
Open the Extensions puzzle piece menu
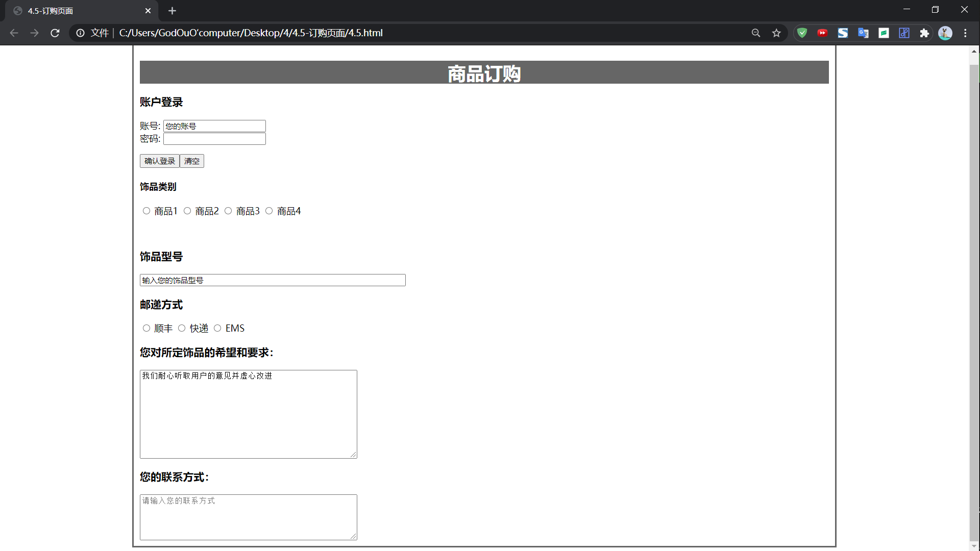pyautogui.click(x=924, y=33)
